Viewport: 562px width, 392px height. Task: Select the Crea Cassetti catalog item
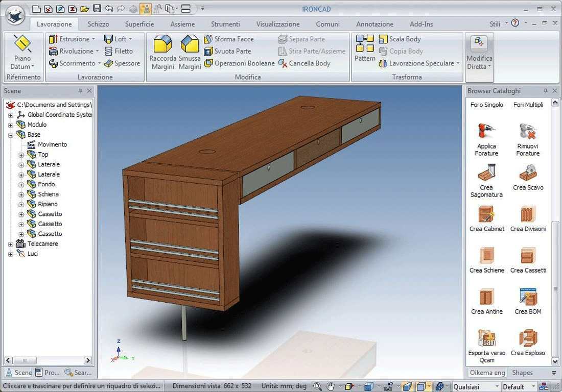click(x=528, y=259)
